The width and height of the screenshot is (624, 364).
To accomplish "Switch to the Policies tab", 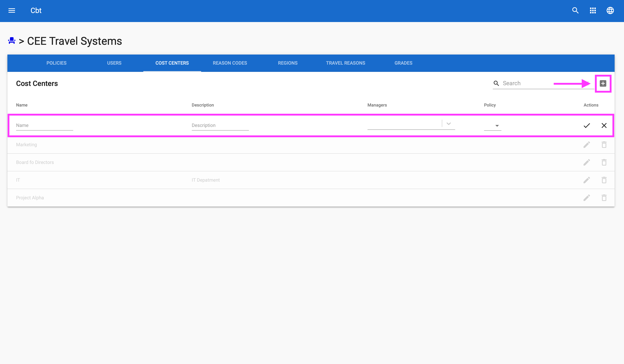I will pos(56,63).
